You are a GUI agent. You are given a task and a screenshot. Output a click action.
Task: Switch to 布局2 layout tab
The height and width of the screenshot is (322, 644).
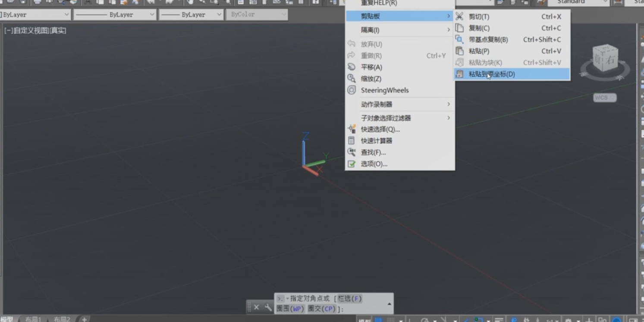click(x=62, y=319)
